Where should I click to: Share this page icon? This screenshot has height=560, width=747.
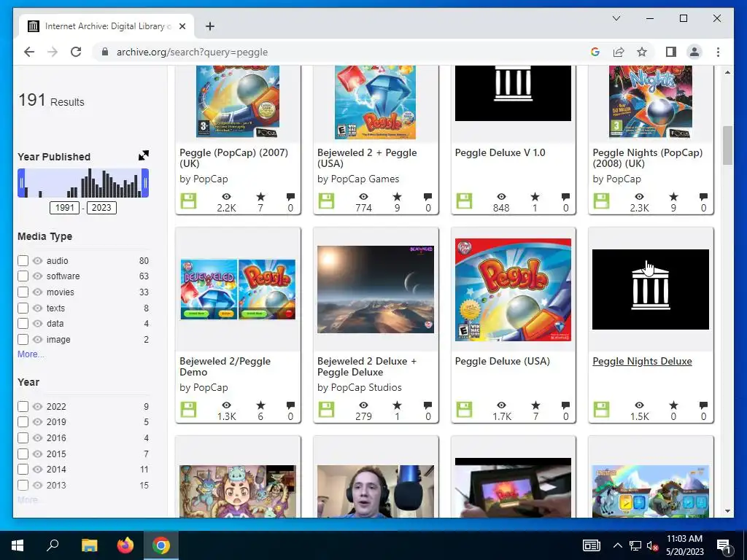[x=619, y=52]
